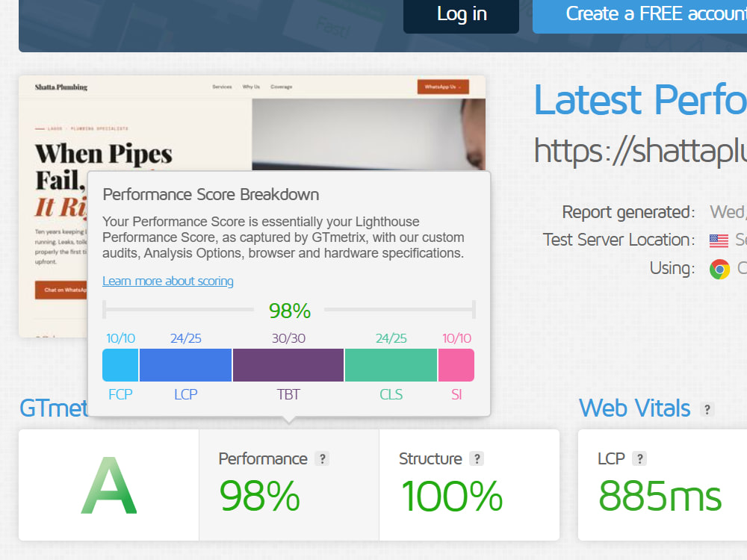Select the green CLS score bar
Screen dimensions: 747x560
[391, 365]
